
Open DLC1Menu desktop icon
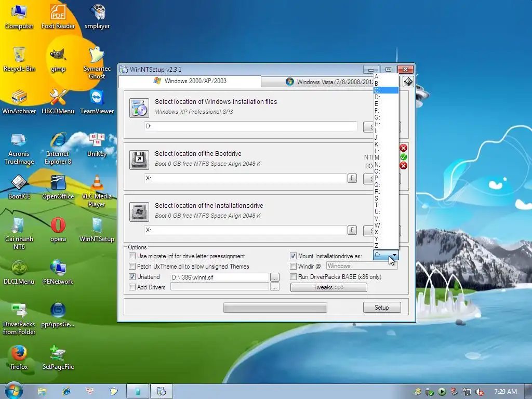[x=19, y=272]
